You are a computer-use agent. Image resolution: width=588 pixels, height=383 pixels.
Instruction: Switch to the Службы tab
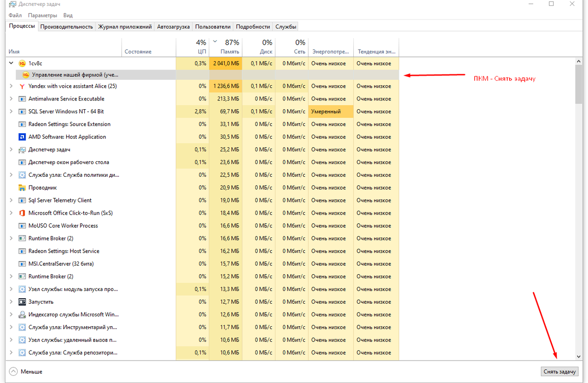[x=285, y=27]
